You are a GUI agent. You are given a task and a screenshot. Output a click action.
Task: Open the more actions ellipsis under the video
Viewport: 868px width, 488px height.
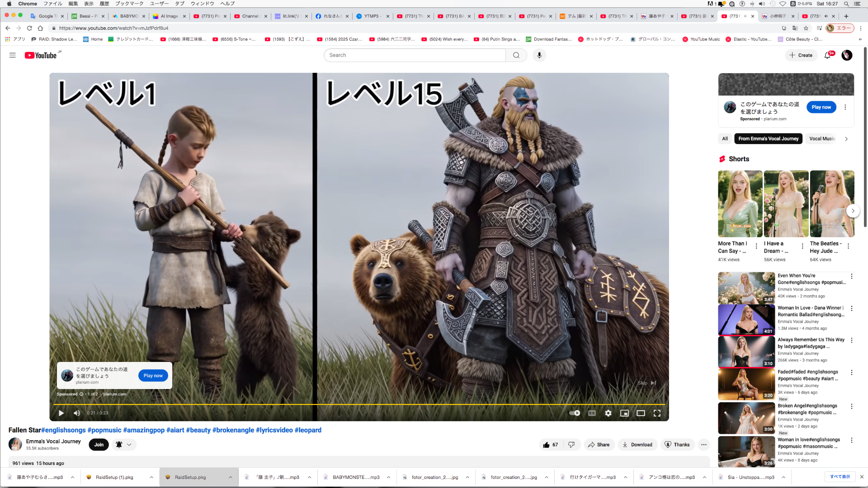tap(703, 445)
